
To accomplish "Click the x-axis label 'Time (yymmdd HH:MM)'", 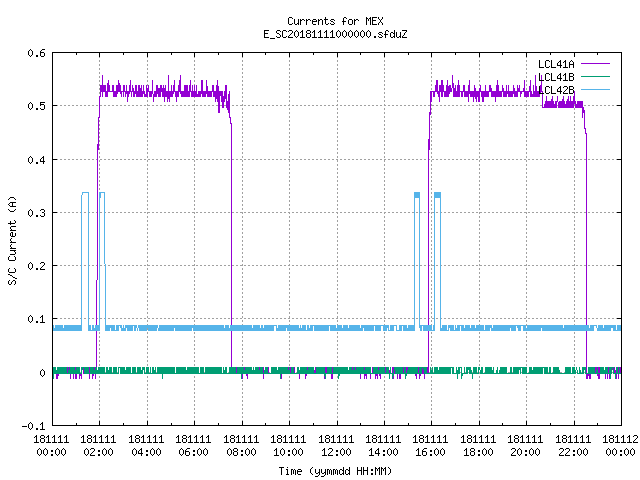I will tap(335, 471).
